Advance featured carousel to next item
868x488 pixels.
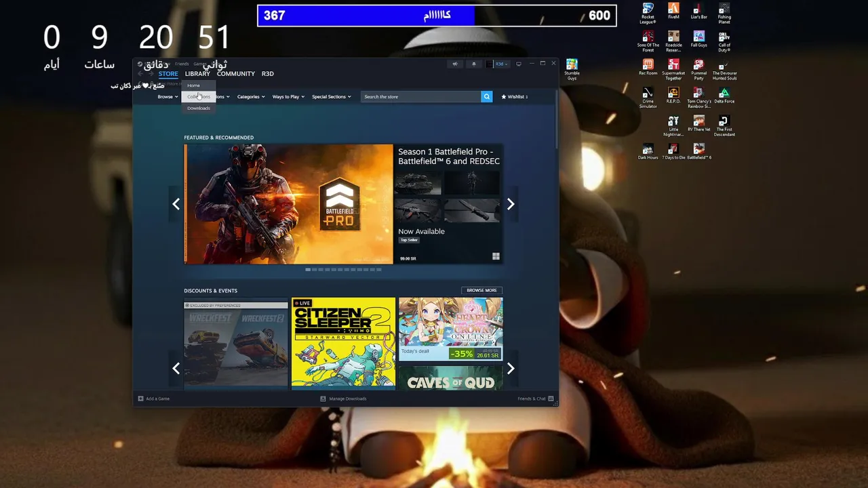point(511,204)
